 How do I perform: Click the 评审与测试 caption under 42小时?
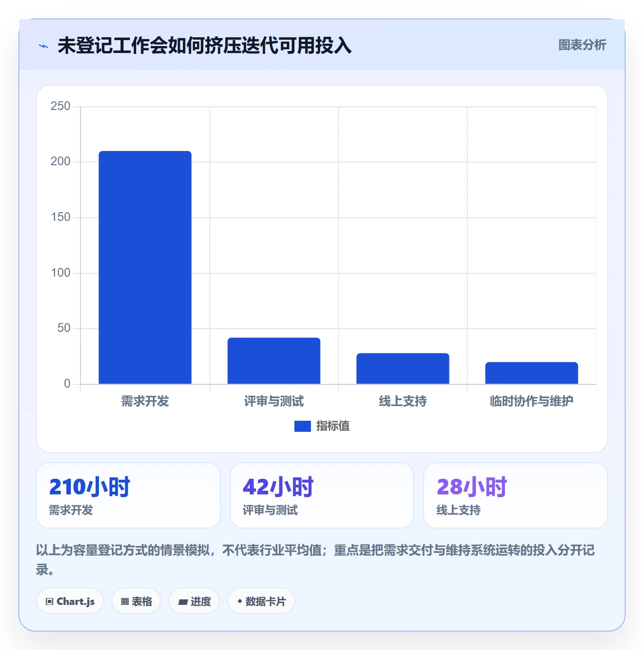[270, 510]
